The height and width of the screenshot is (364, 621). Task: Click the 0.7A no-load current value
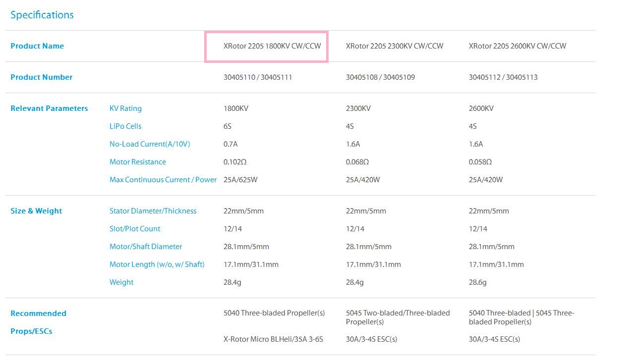tap(230, 144)
